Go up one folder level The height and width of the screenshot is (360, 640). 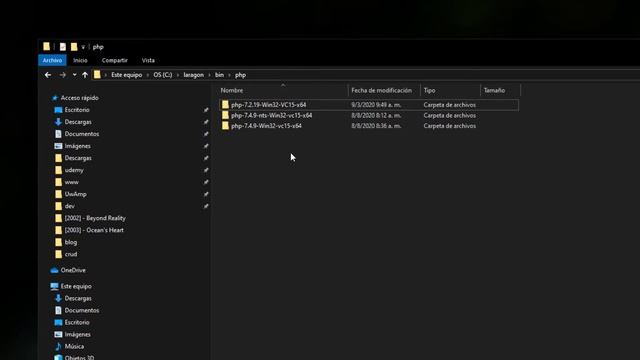(x=85, y=75)
